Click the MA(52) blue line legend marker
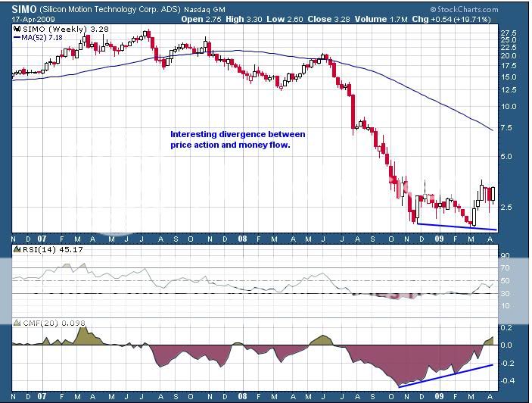The height and width of the screenshot is (403, 532). pos(17,36)
